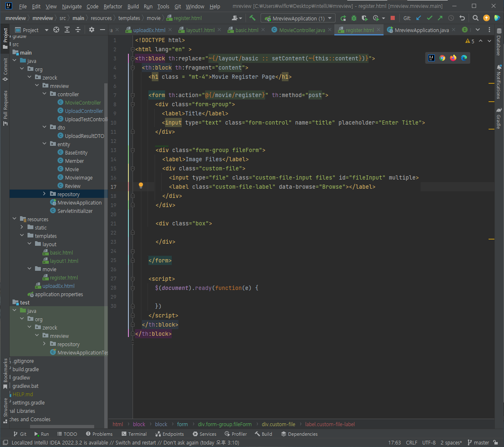Open the MreviewApplication run configuration dropdown

(298, 18)
